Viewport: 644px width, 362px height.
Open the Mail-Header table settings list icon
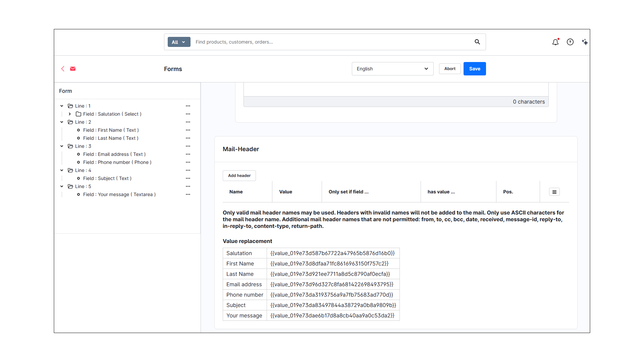click(x=554, y=192)
